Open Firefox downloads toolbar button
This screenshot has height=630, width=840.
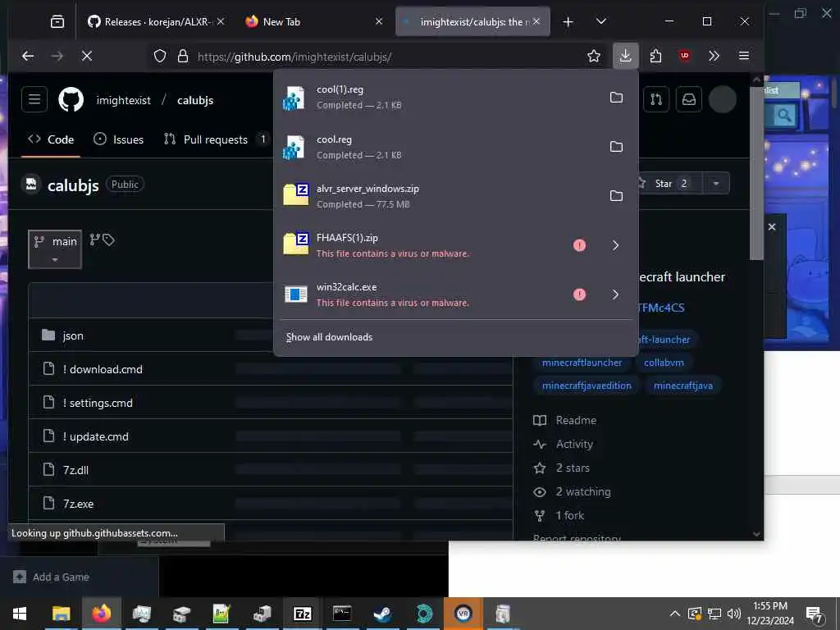pos(625,56)
